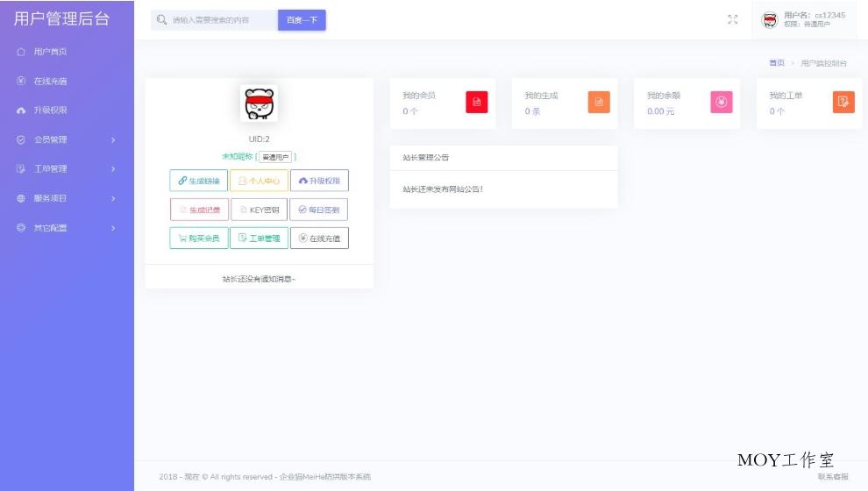Click the orange 我的生成 card icon
This screenshot has height=491, width=868.
click(x=599, y=102)
